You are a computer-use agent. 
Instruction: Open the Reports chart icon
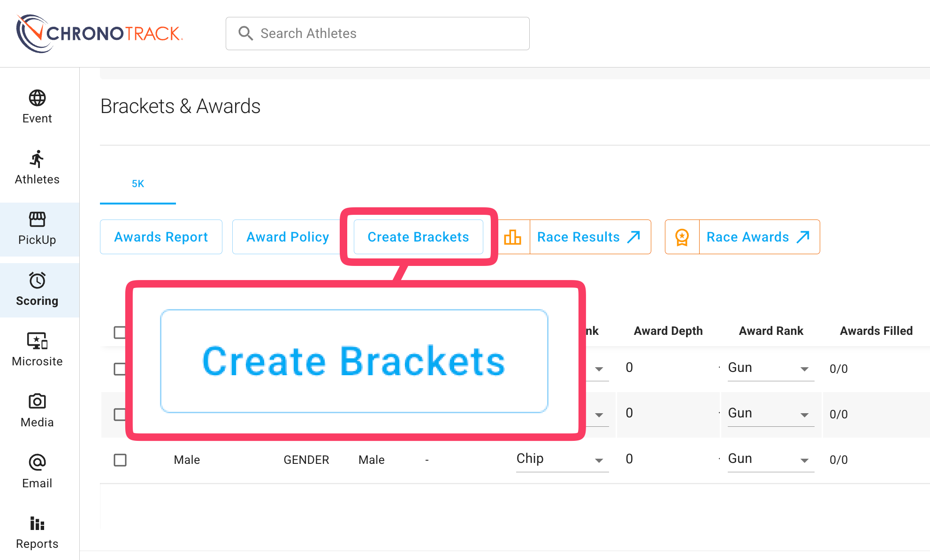[x=37, y=523]
